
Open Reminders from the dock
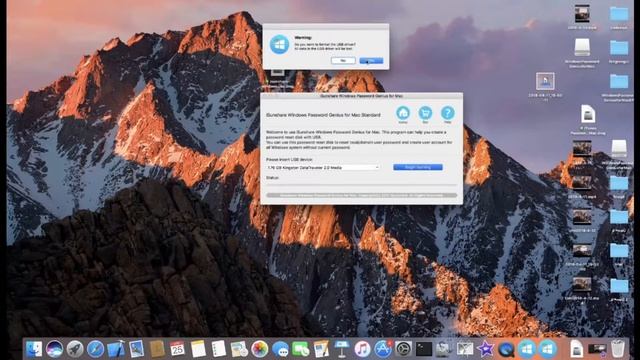pos(219,349)
